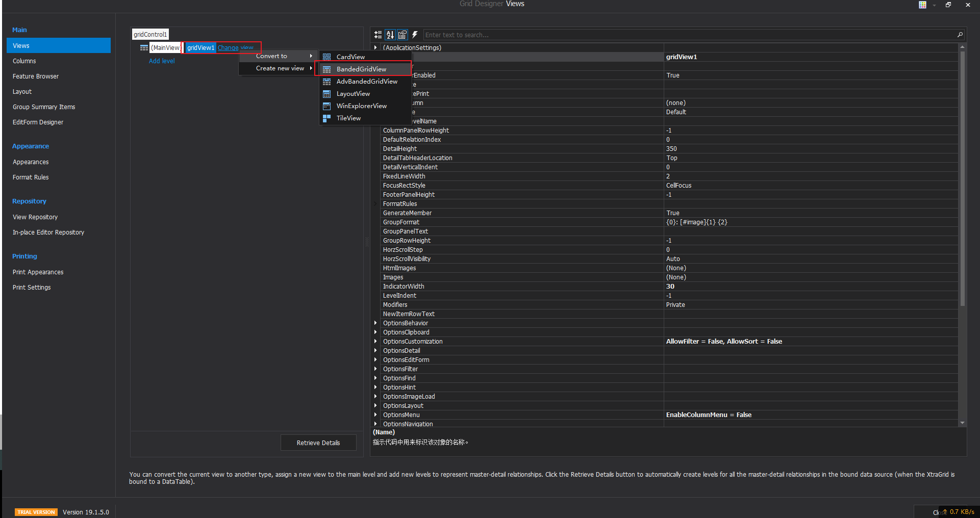Expand OptionsClipboard property group
980x518 pixels.
376,332
